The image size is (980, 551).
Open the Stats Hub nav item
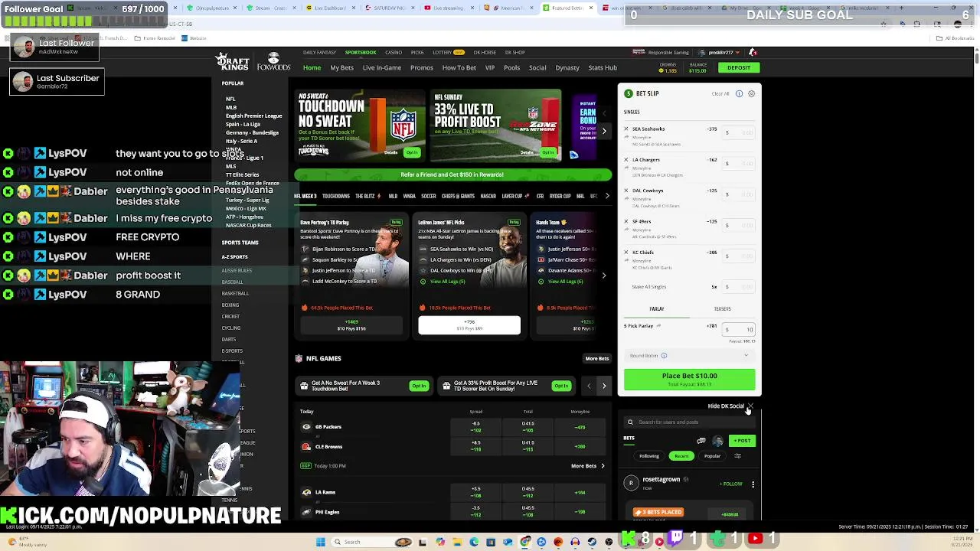click(603, 67)
